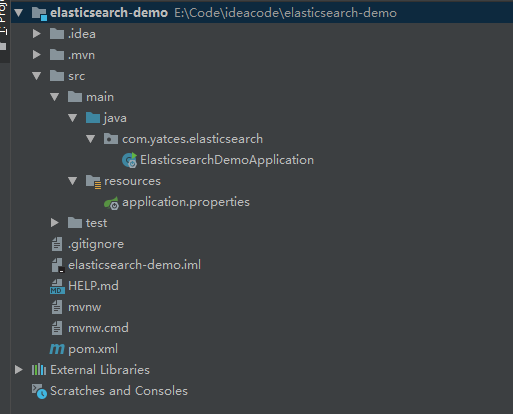Image resolution: width=513 pixels, height=414 pixels.
Task: Click the resources folder icon
Action: pos(93,182)
